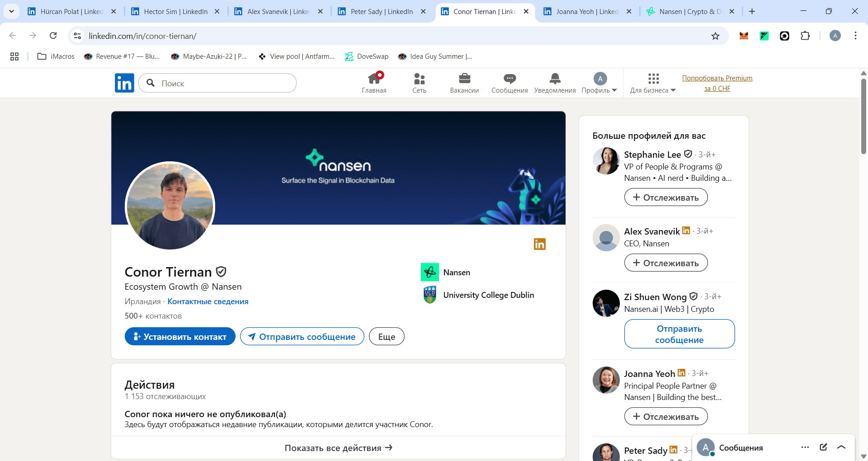868x461 pixels.
Task: Click the LinkedIn logo home icon
Action: tap(124, 83)
